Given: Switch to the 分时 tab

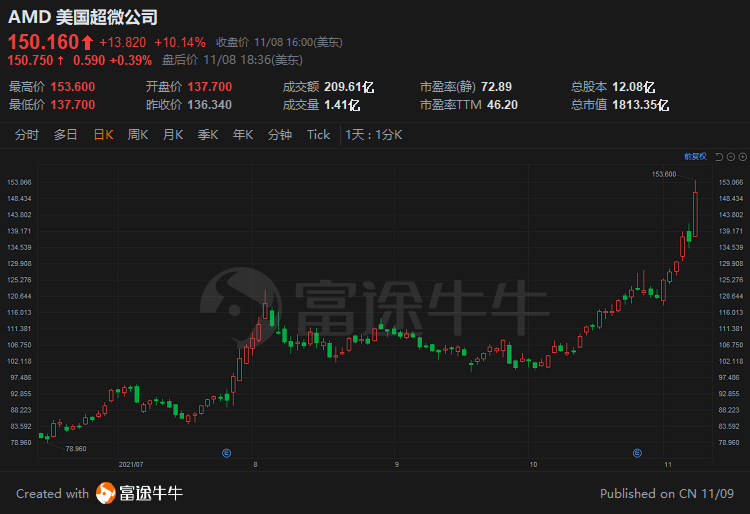Looking at the screenshot, I should 26,135.
